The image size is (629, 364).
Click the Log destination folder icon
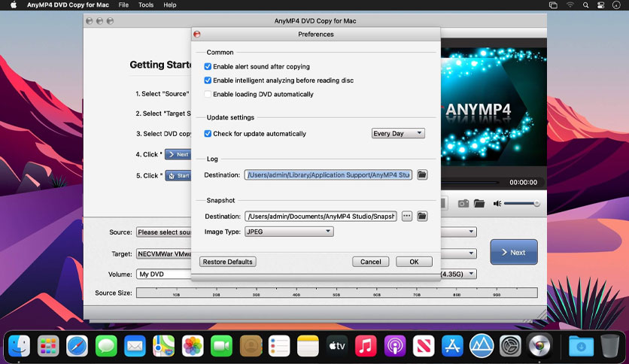[x=422, y=174]
